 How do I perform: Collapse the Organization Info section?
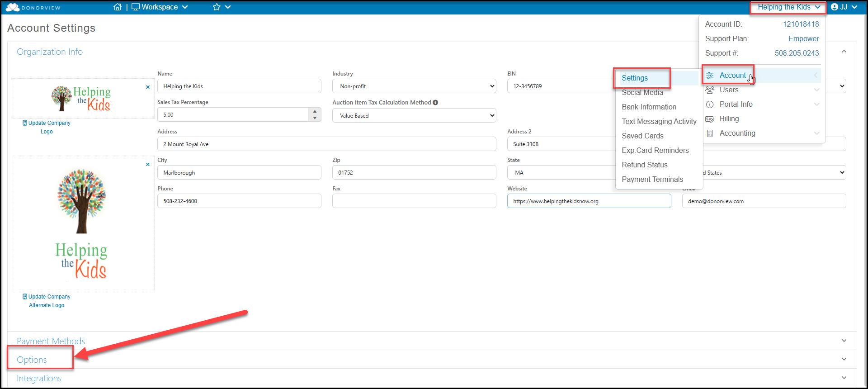coord(844,52)
